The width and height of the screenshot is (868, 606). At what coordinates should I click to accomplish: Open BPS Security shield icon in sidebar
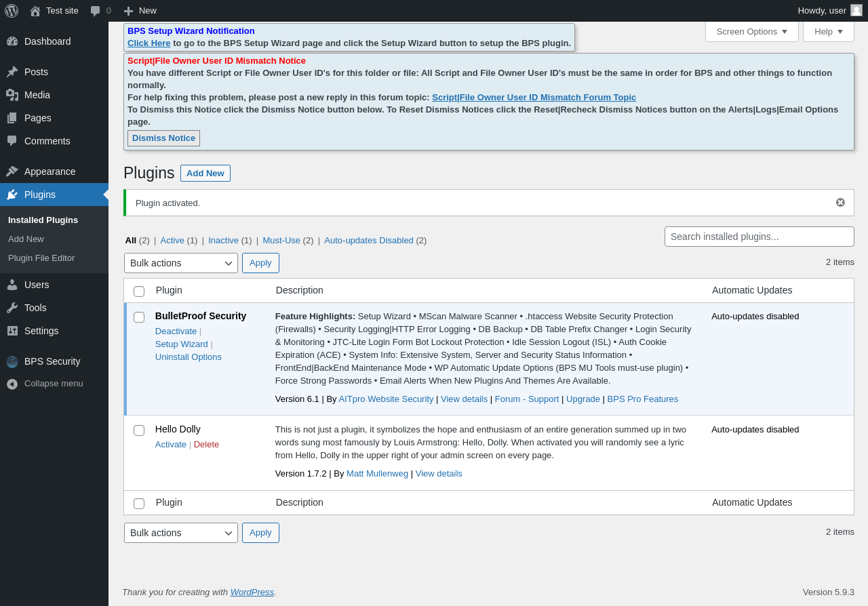[12, 361]
